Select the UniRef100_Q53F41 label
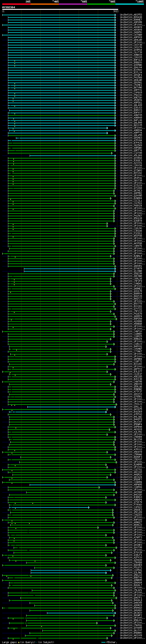This screenshot has height=644, width=146. tap(131, 178)
